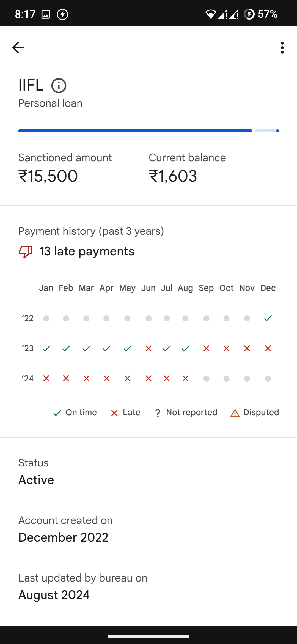Open the three-dot overflow menu
The image size is (297, 644).
coord(282,48)
